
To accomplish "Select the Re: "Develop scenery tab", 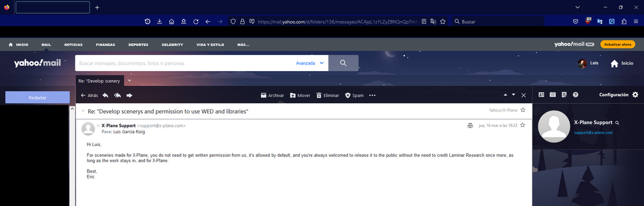I will coord(100,81).
